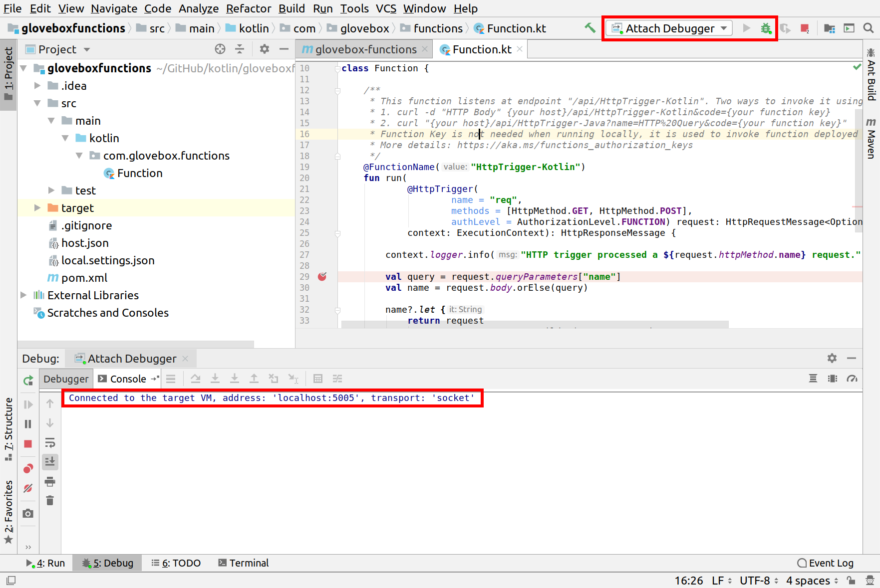The width and height of the screenshot is (880, 588).
Task: Click the Run play icon in toolbar
Action: 746,28
